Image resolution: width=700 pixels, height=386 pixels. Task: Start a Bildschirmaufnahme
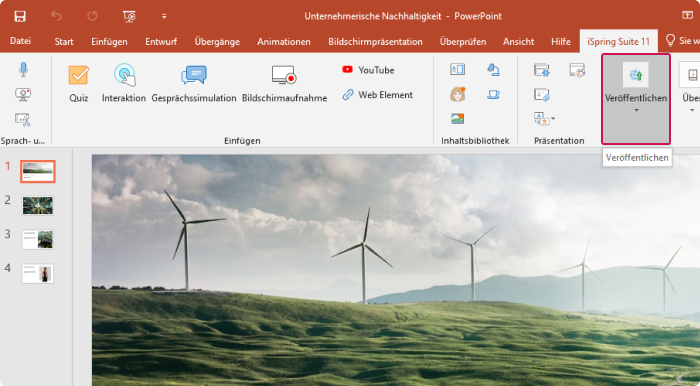[x=284, y=84]
